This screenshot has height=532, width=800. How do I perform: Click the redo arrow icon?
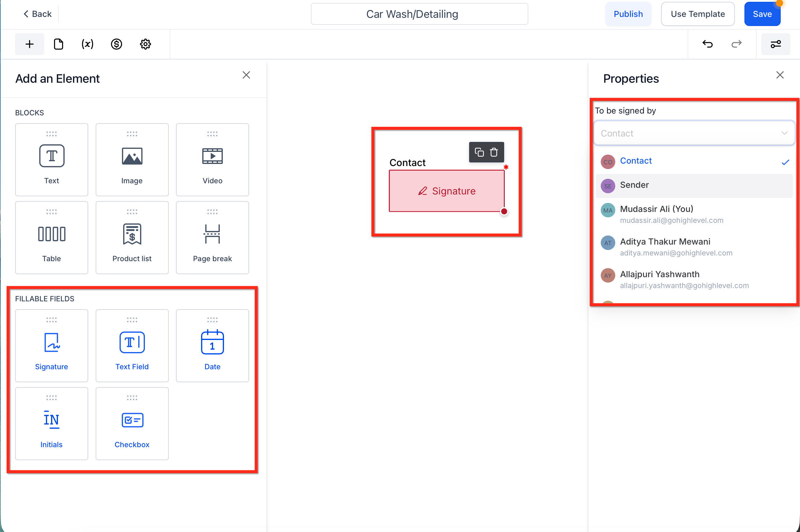click(x=736, y=44)
